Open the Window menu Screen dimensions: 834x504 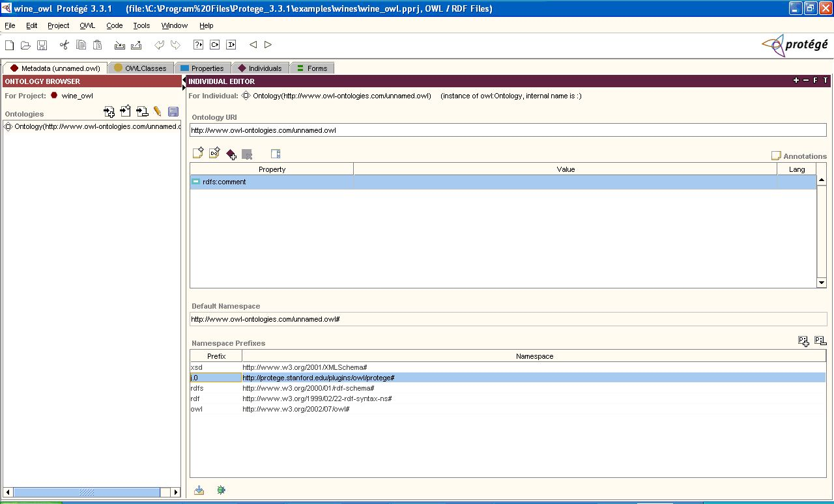coord(175,25)
